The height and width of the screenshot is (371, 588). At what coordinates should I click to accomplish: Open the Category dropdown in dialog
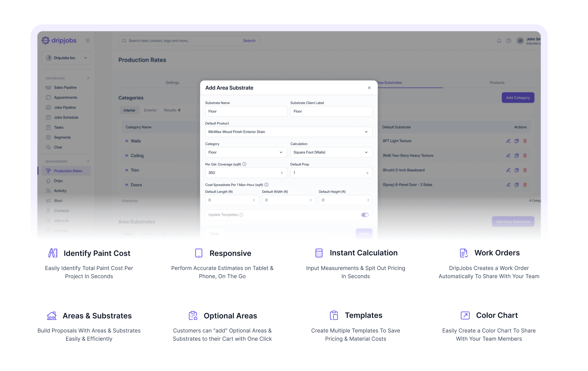tap(246, 152)
